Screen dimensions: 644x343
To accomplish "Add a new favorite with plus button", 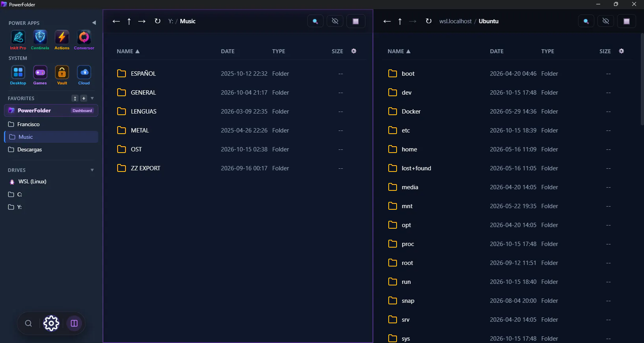I will point(84,98).
